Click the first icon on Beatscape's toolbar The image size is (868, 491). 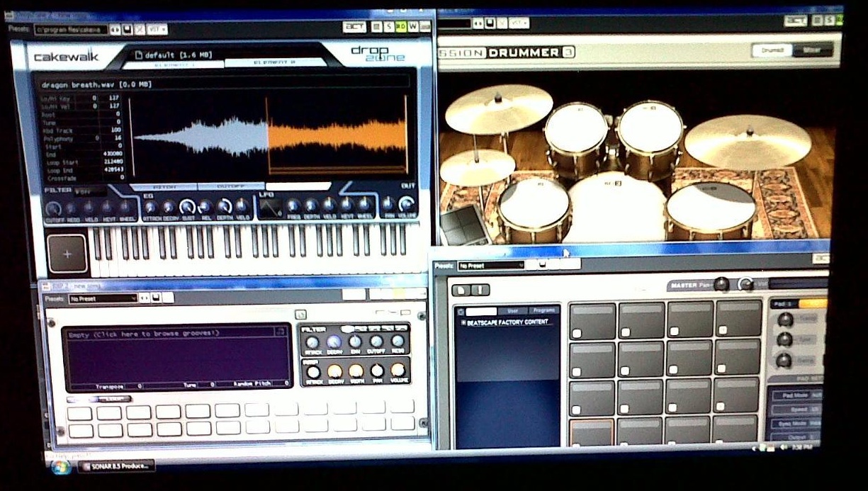[461, 290]
